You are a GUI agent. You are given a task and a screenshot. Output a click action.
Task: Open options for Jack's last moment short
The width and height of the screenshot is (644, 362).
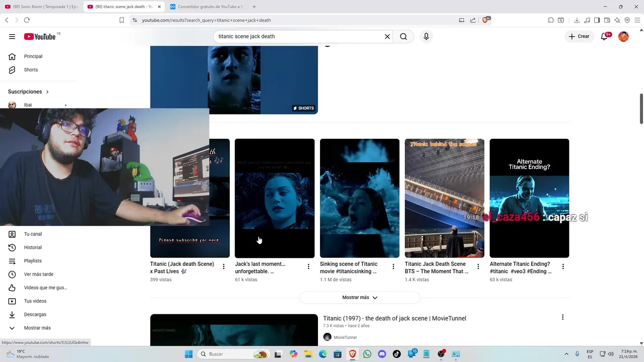point(308,266)
